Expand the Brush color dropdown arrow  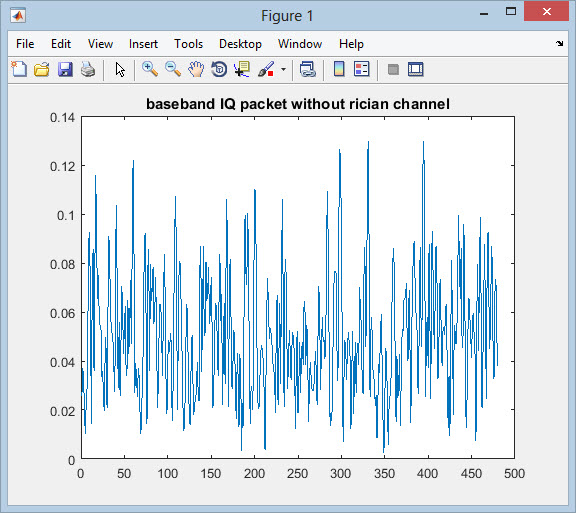283,69
